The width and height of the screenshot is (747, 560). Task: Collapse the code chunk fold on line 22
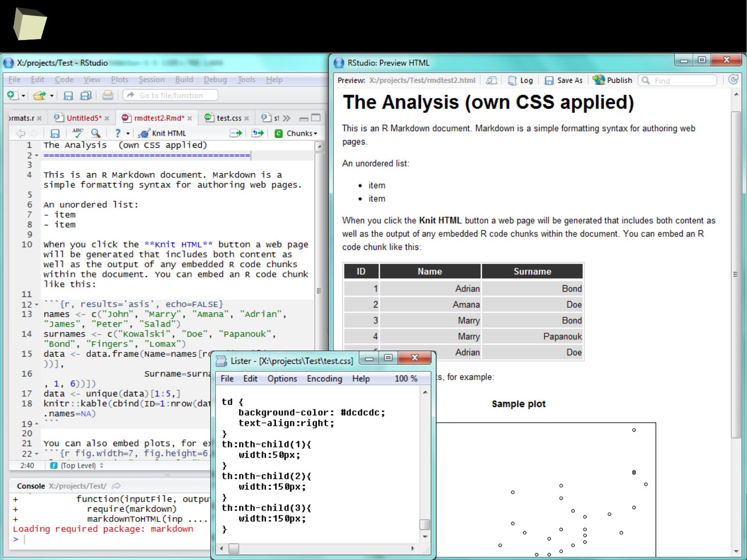click(x=36, y=454)
